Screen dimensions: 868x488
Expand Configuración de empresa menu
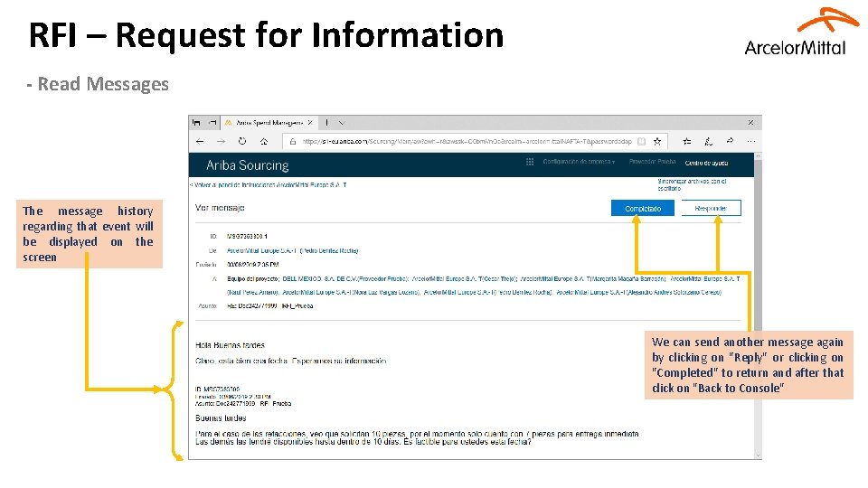(x=579, y=162)
